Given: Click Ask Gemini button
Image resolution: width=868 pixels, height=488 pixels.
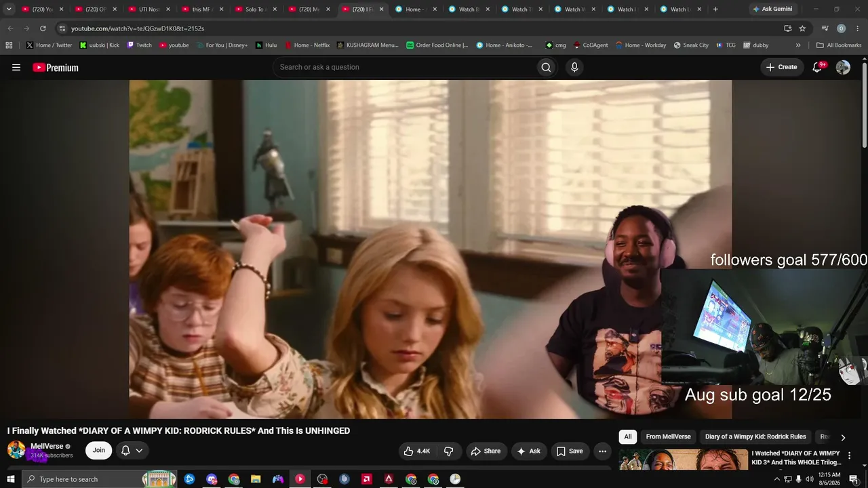Looking at the screenshot, I should point(772,9).
